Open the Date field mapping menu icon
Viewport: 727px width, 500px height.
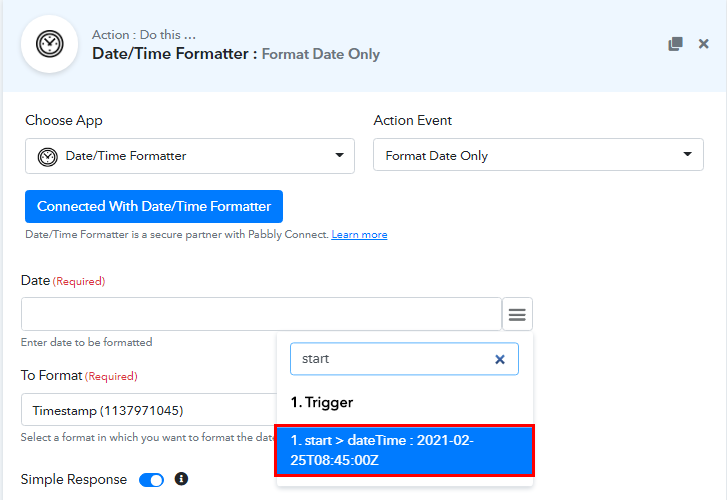[x=517, y=314]
